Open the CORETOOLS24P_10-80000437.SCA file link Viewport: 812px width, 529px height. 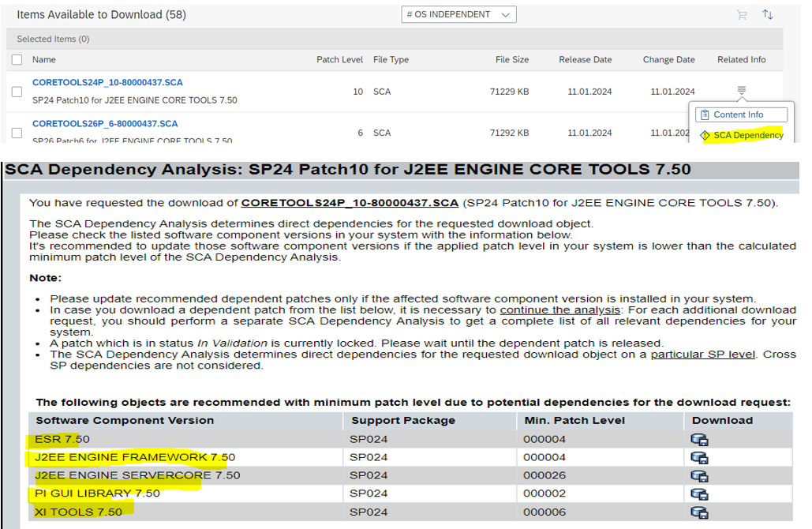pos(107,83)
